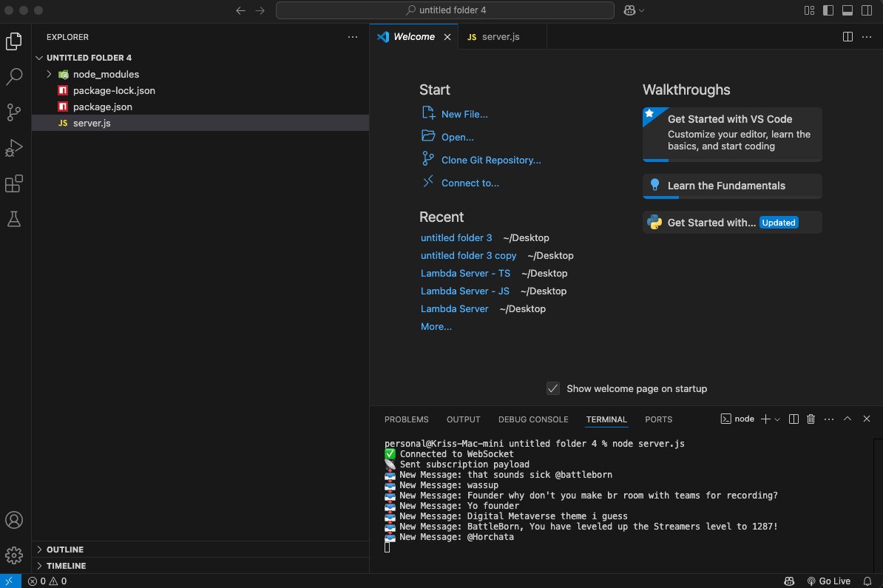
Task: Open recent untitled folder 3 copy
Action: [x=469, y=256]
